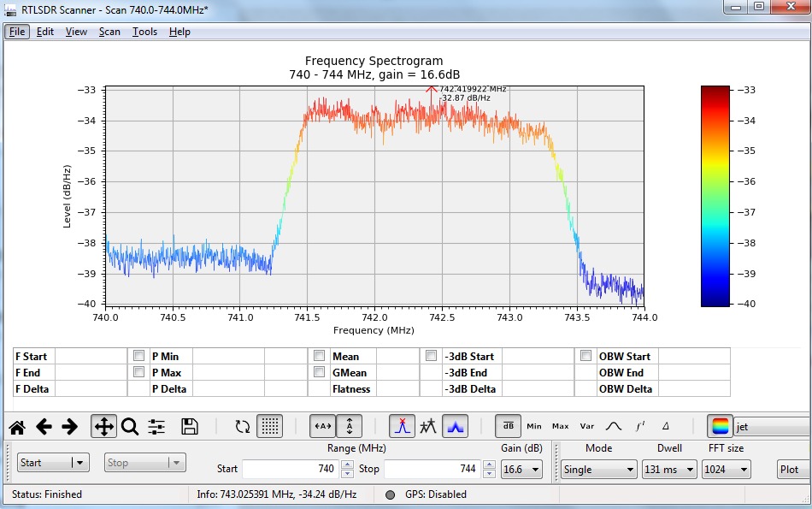Click the Info frequency readout in status bar
812x509 pixels.
277,494
